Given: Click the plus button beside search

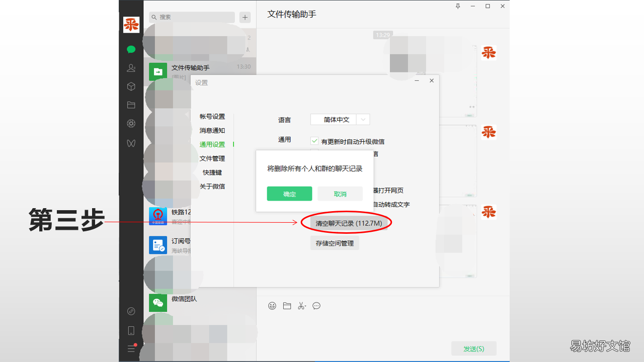Looking at the screenshot, I should 245,17.
